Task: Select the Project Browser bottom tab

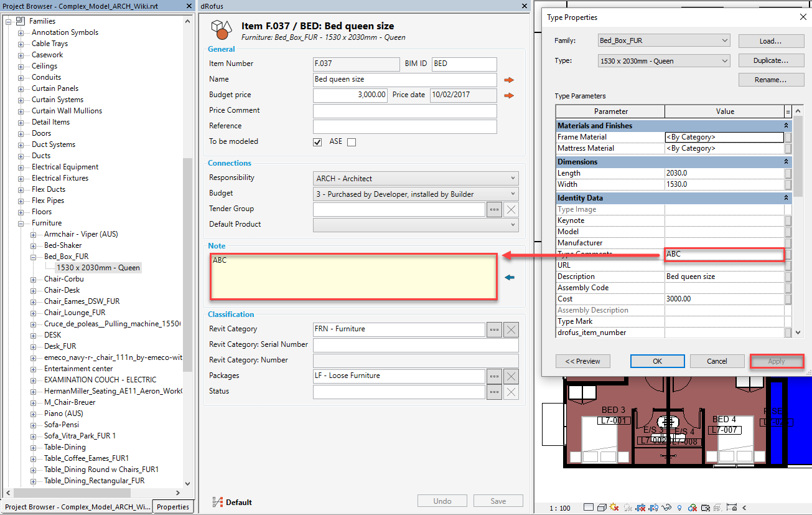Action: point(77,507)
